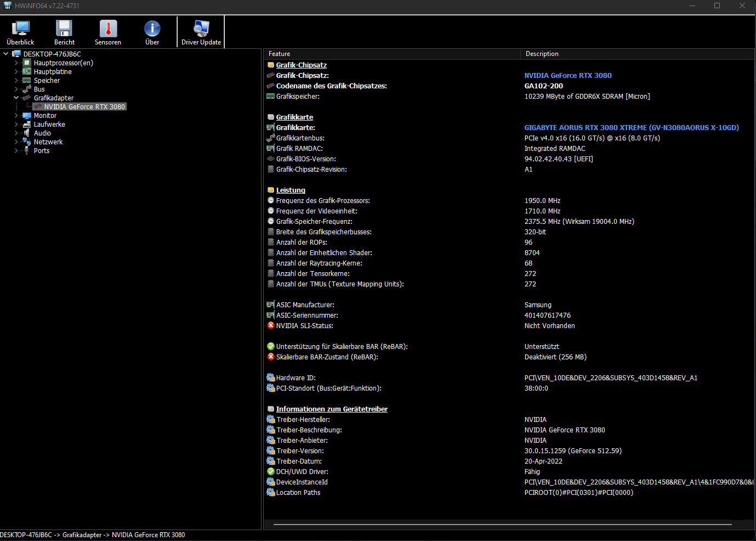Viewport: 756px width, 541px height.
Task: Click the Audio speaker icon in tree
Action: 26,133
